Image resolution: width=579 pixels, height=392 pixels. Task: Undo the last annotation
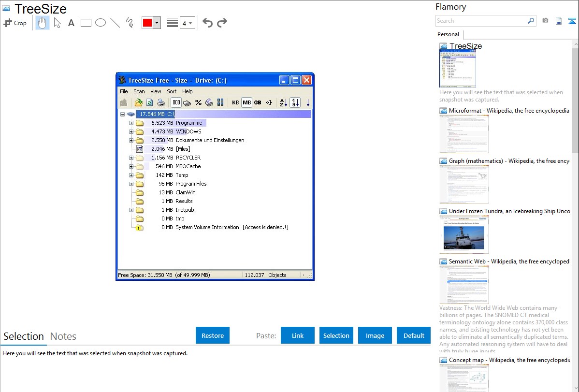pos(207,23)
